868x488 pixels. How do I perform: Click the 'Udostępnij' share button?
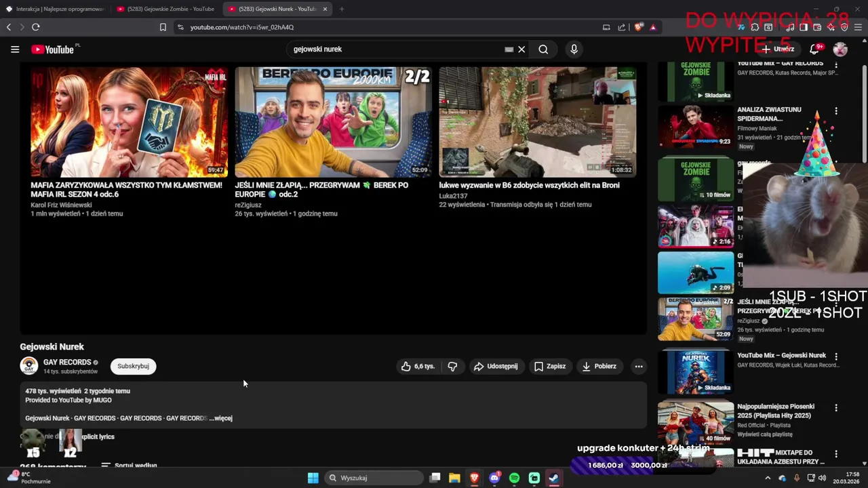click(496, 366)
